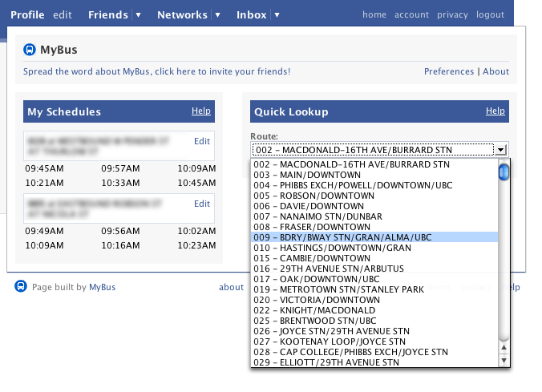
Task: Open MyBus About link
Action: point(495,71)
